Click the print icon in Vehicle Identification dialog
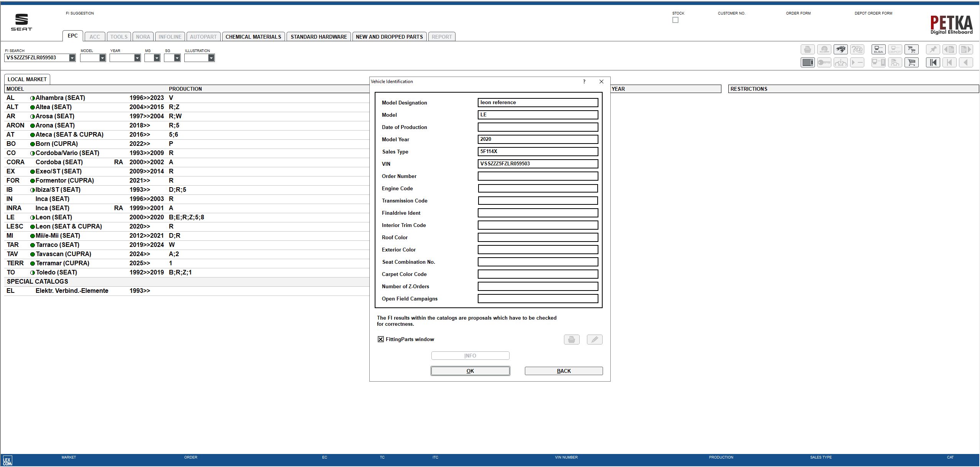The width and height of the screenshot is (980, 467). coord(572,340)
